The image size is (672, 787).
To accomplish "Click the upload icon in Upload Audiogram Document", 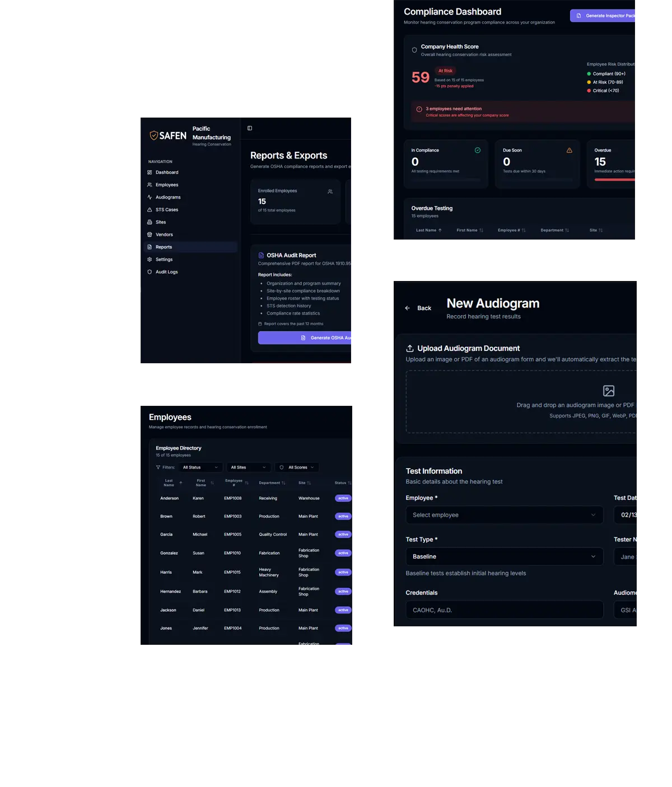I will [410, 348].
